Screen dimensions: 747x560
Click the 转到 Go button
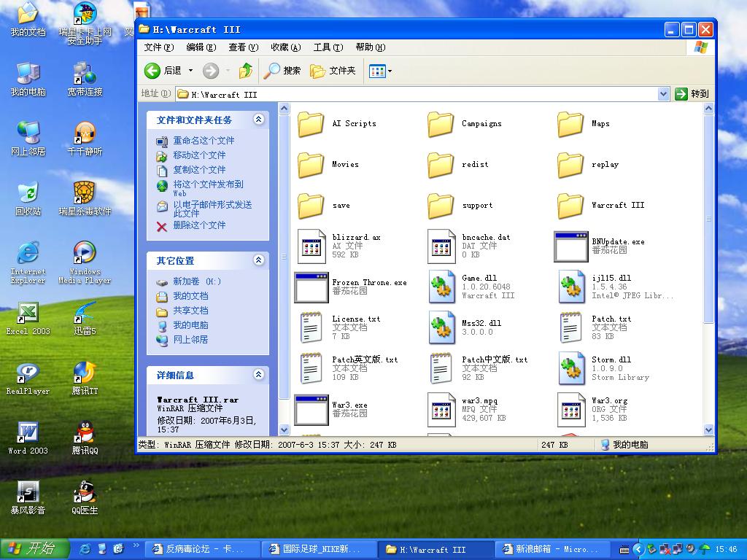(x=693, y=94)
